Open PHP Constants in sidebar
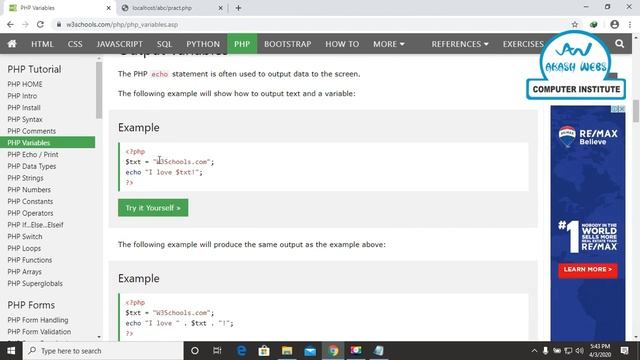This screenshot has width=640, height=360. [x=30, y=202]
